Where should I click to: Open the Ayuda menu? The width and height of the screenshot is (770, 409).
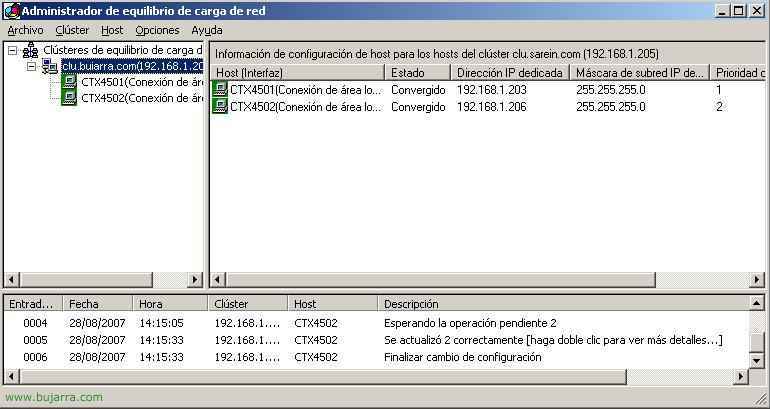[207, 30]
